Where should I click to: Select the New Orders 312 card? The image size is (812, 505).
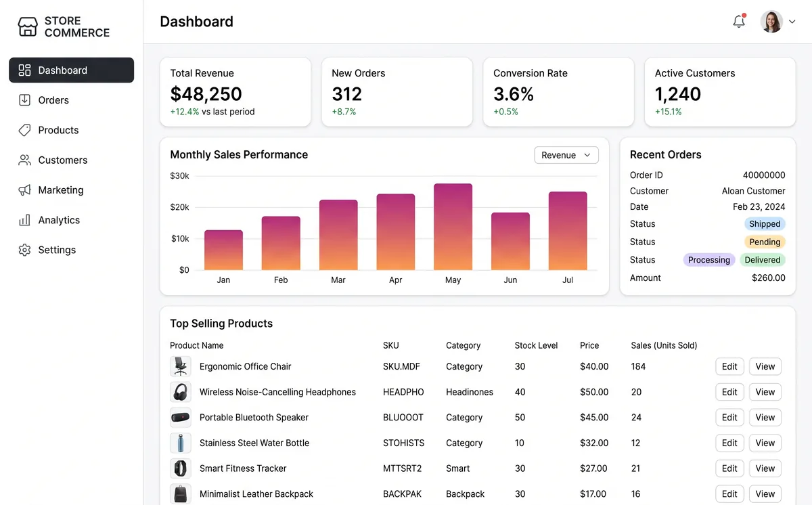(397, 92)
